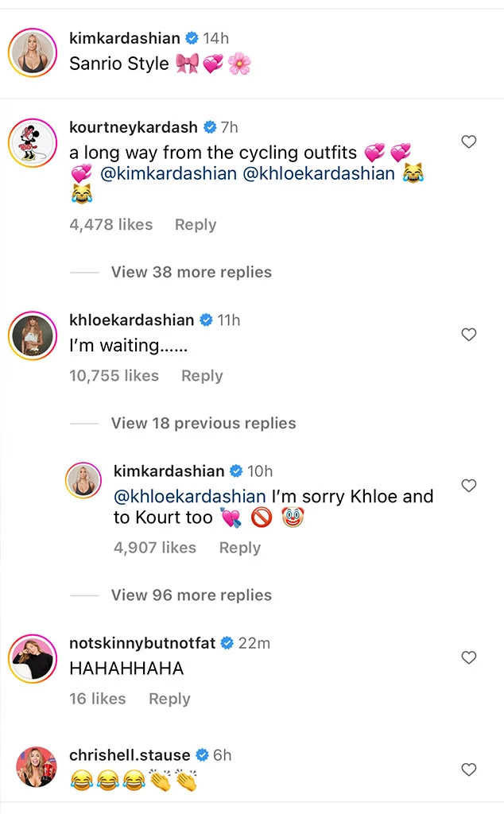
Task: Open khloekardashian's avatar
Action: [x=33, y=335]
